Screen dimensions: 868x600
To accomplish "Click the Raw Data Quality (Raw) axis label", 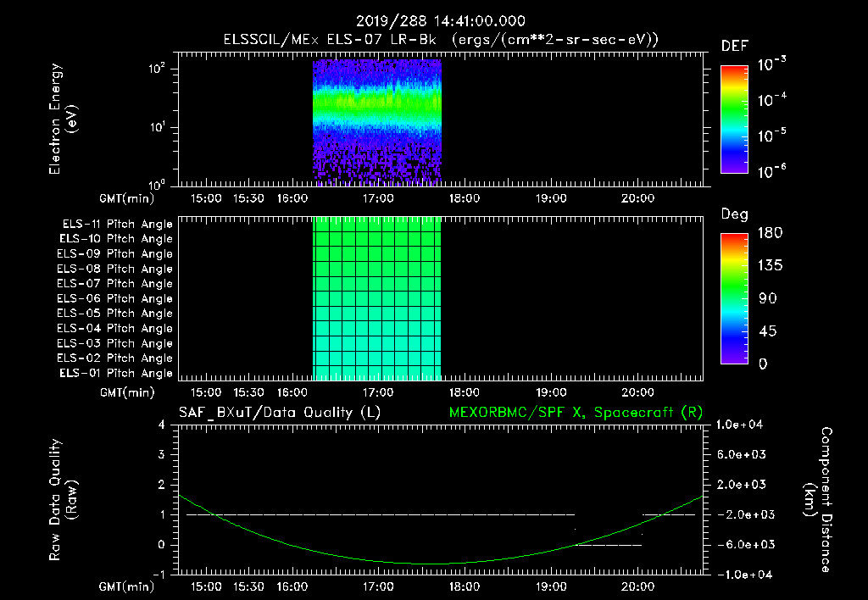I will (62, 500).
